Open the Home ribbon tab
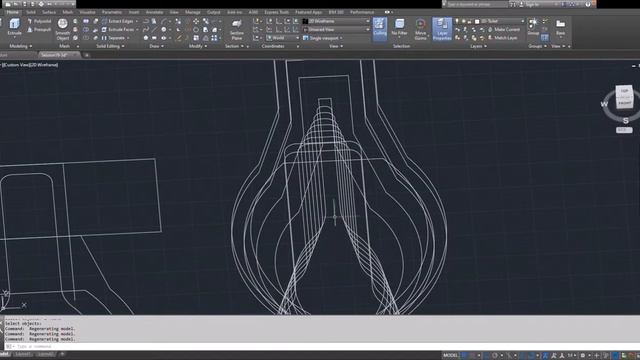640x360 pixels. 12,12
